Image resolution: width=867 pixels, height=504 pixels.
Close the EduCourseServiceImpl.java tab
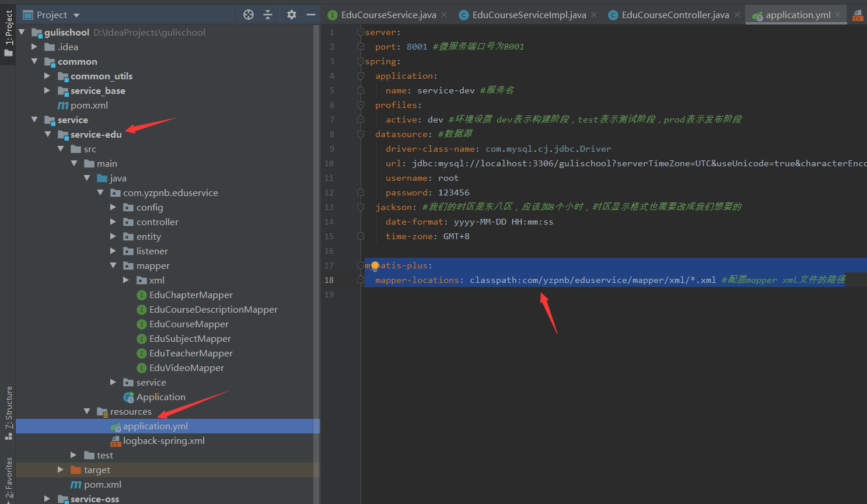(x=594, y=15)
